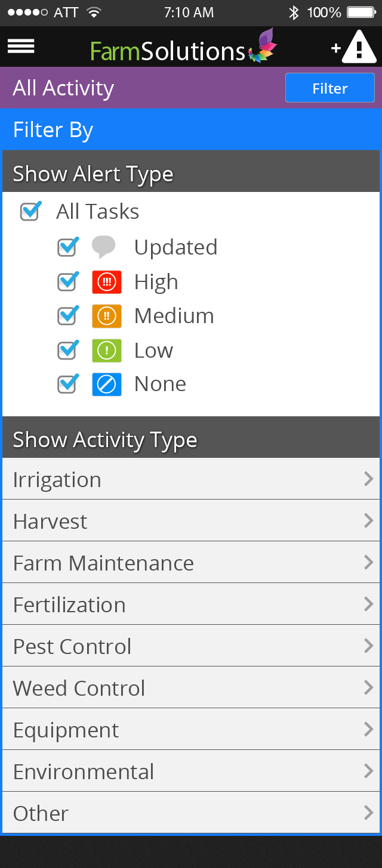Toggle the None alert checkbox

(x=67, y=384)
